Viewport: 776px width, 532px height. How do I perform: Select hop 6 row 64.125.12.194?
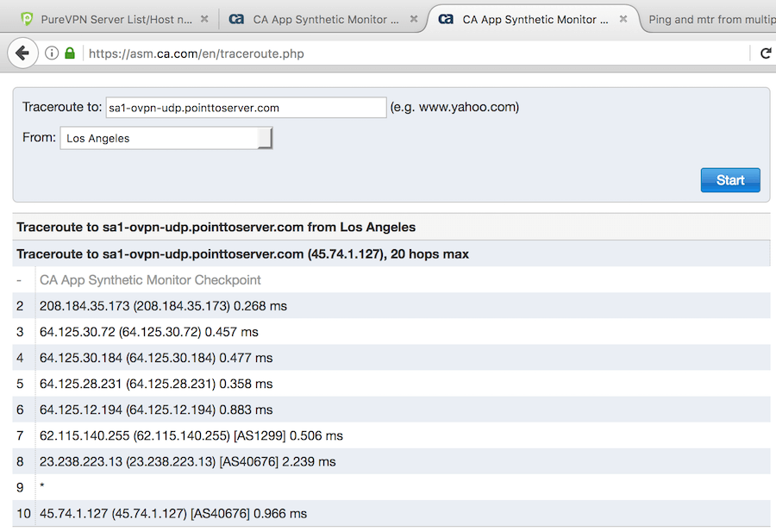pyautogui.click(x=391, y=410)
